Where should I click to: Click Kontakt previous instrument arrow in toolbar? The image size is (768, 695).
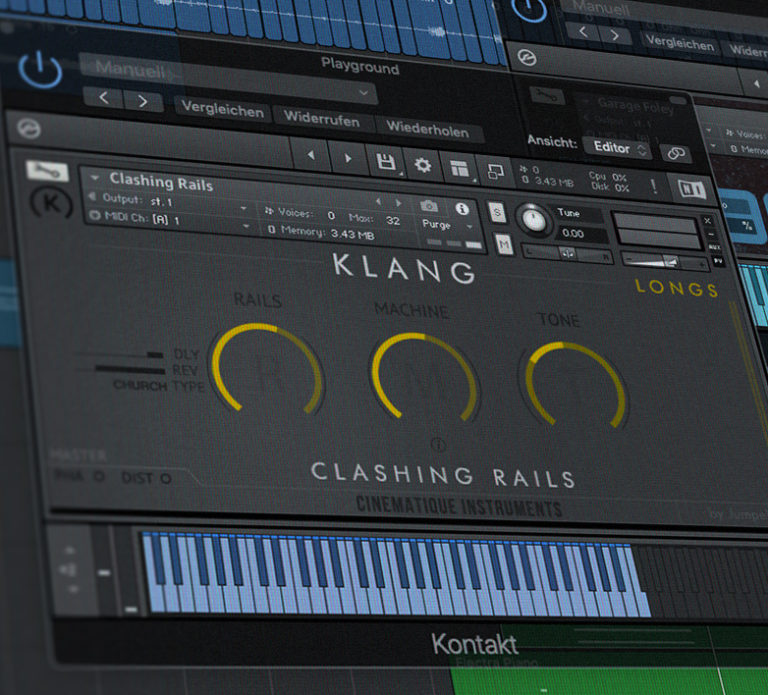pyautogui.click(x=310, y=155)
